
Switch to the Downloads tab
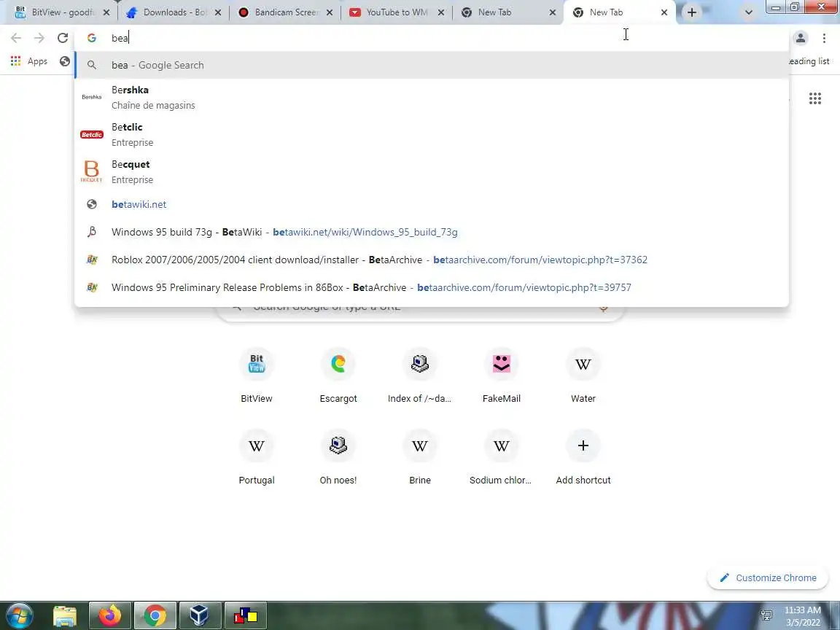coord(173,12)
